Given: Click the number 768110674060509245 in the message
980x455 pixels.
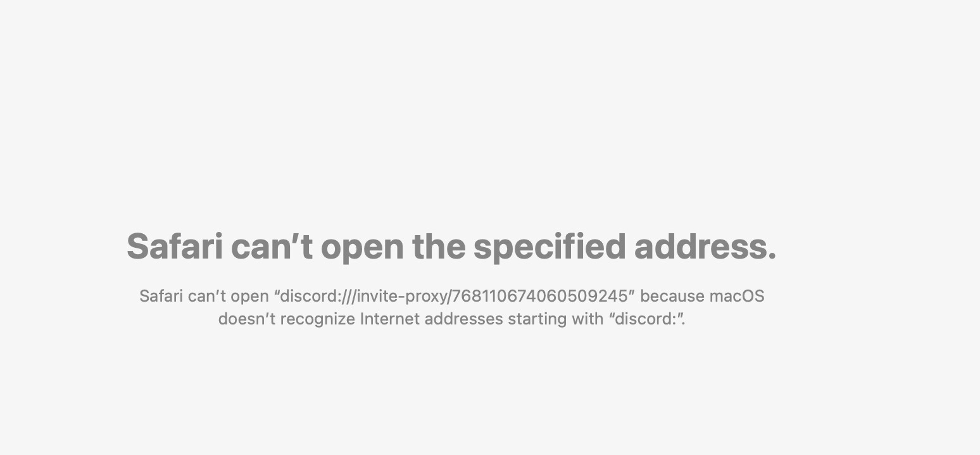Looking at the screenshot, I should 541,296.
